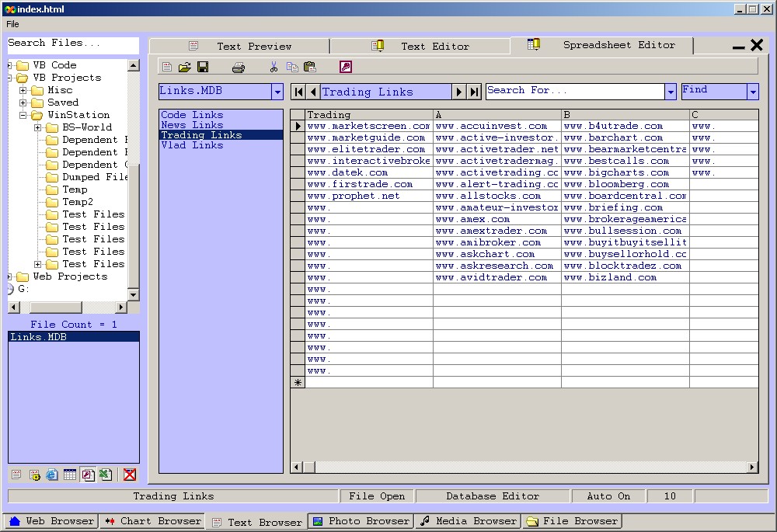
Task: Click the Auto On status cell
Action: pyautogui.click(x=608, y=495)
